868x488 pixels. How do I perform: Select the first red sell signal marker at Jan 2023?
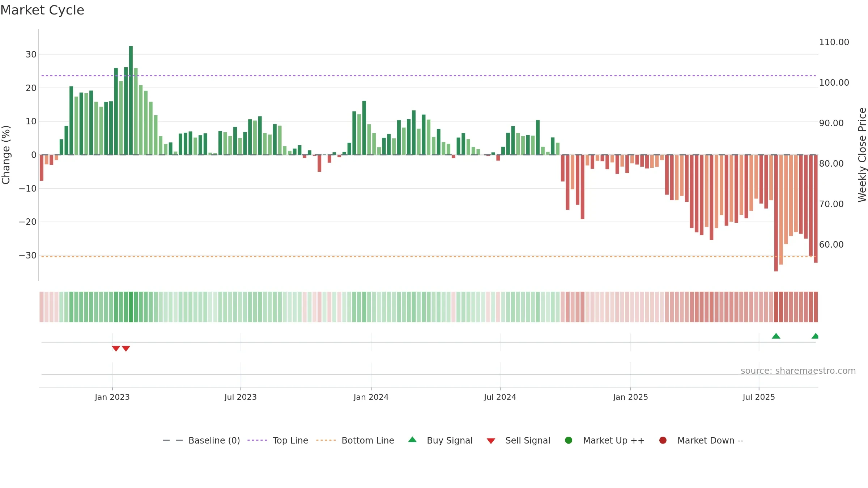[116, 348]
